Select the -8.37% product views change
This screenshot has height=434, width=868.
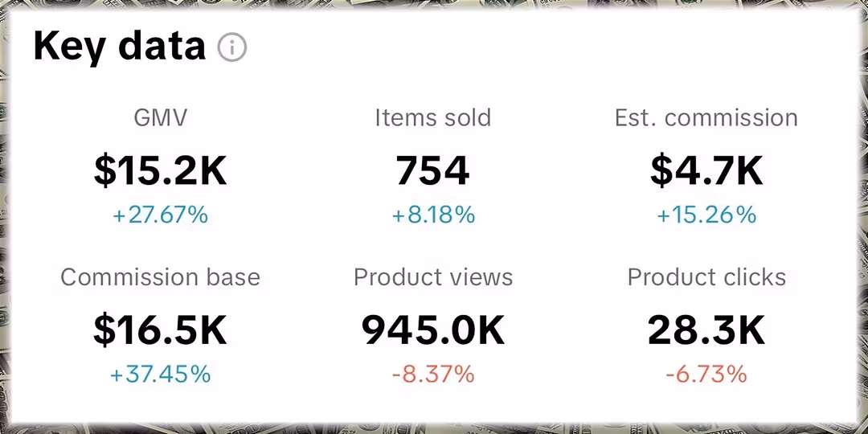point(433,375)
